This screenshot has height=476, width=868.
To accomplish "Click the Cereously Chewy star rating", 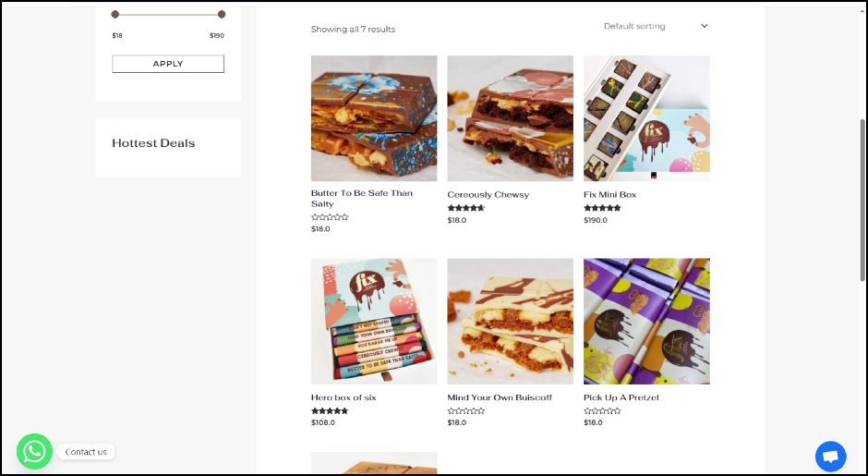I will point(466,208).
